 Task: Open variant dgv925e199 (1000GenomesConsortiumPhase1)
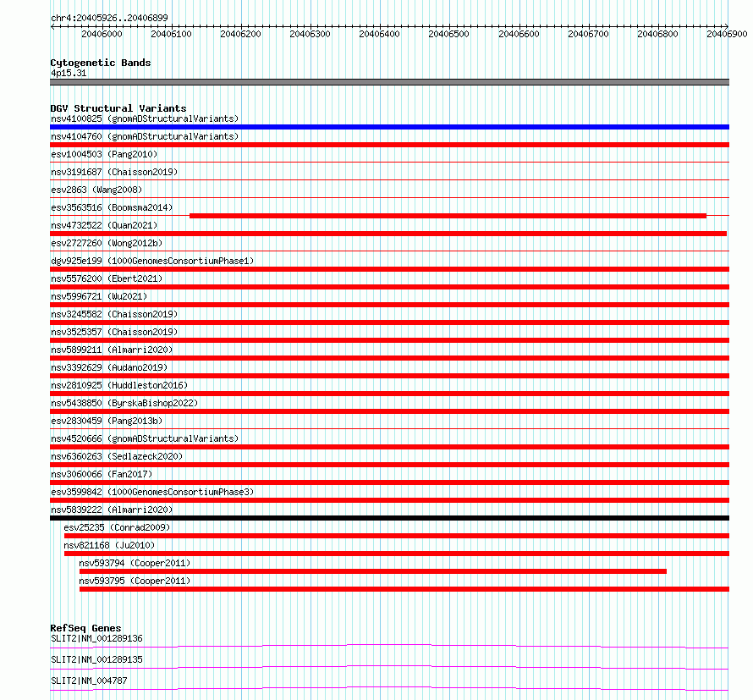pos(152,261)
